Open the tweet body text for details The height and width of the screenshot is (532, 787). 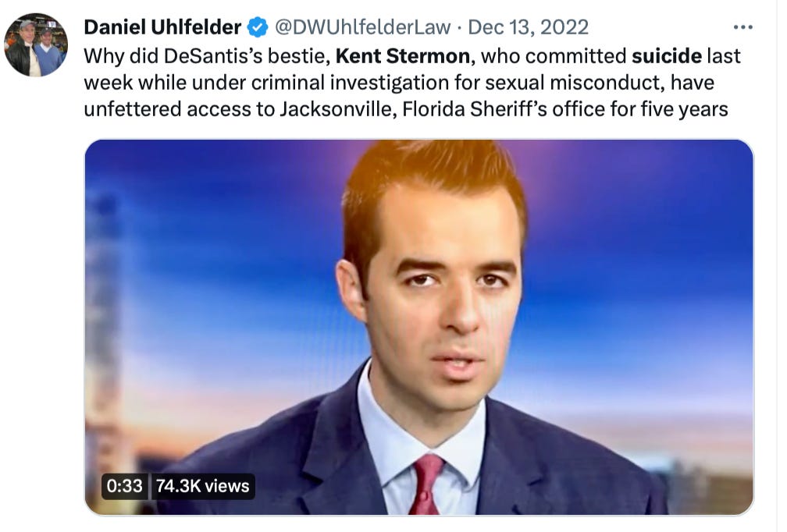tap(411, 83)
